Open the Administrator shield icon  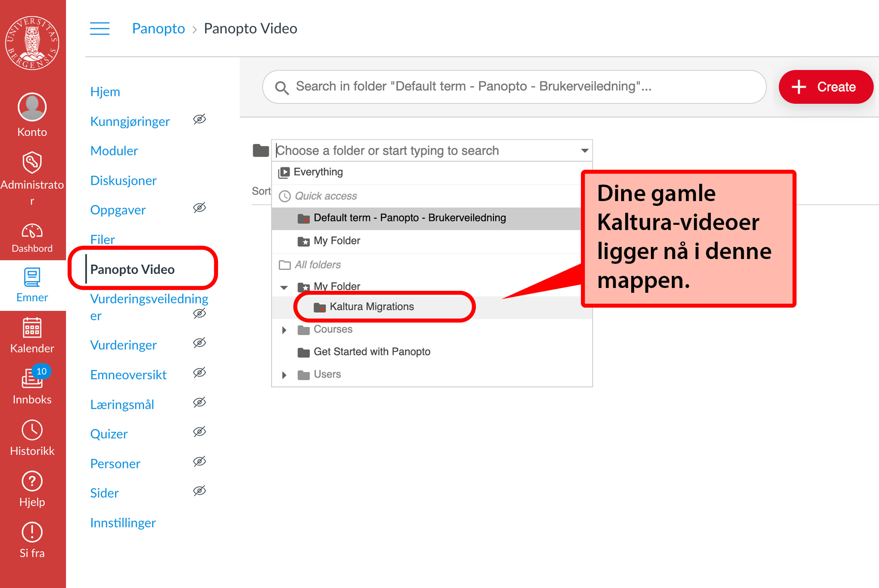[x=32, y=162]
